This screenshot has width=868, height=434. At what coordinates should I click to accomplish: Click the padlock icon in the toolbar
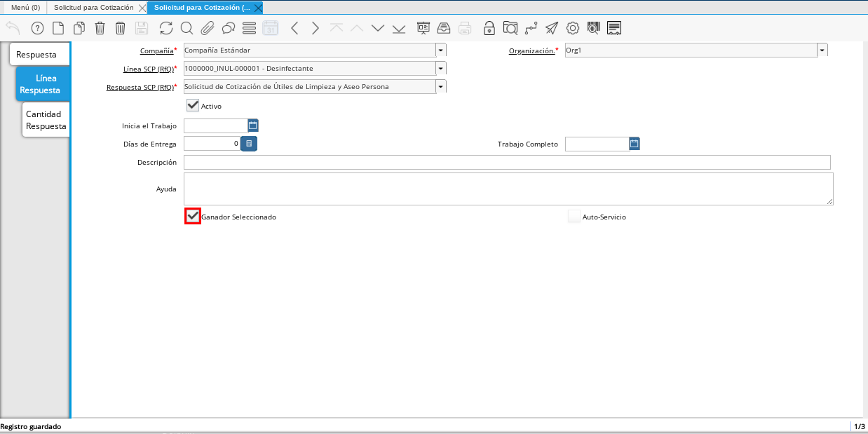pos(489,28)
